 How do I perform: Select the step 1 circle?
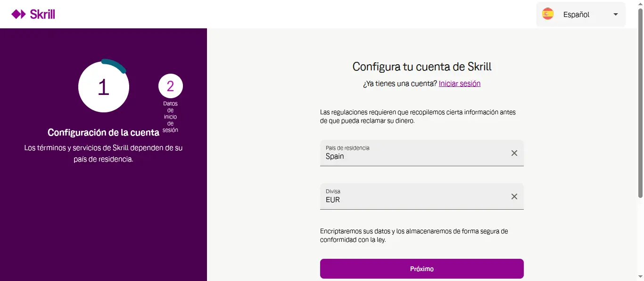point(104,87)
